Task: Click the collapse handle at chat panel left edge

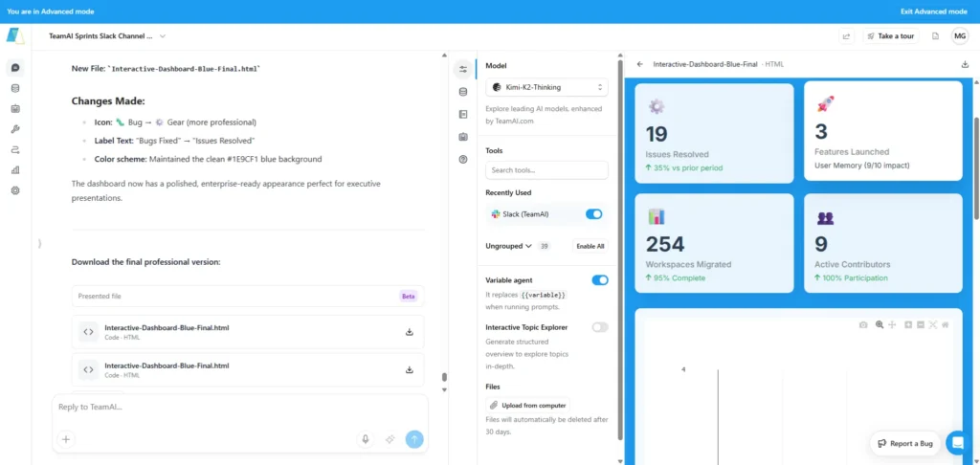Action: pos(39,243)
